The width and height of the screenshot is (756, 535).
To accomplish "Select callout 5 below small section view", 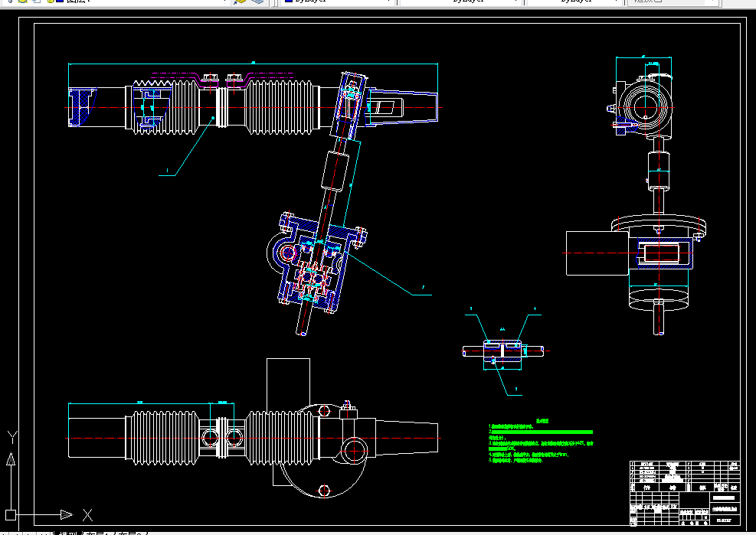I will [x=516, y=389].
